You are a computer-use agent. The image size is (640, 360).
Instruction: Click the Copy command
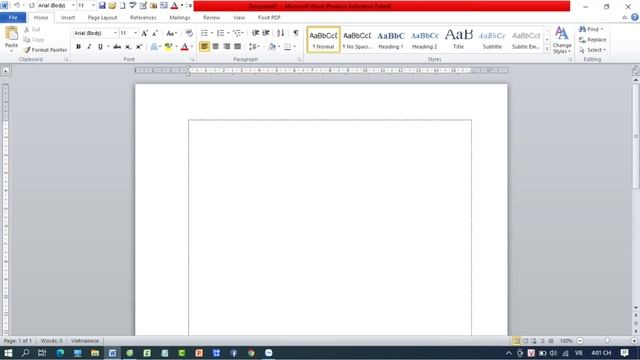point(34,40)
